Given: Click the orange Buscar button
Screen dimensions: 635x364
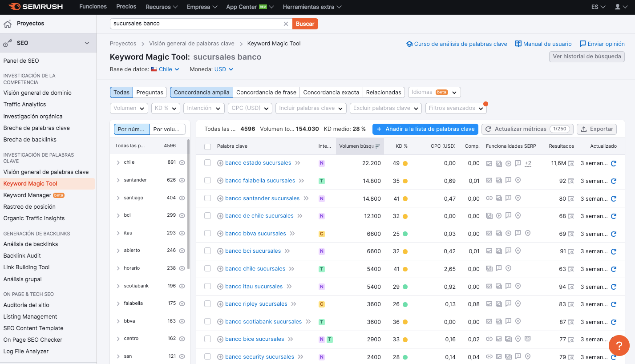Looking at the screenshot, I should click(305, 24).
